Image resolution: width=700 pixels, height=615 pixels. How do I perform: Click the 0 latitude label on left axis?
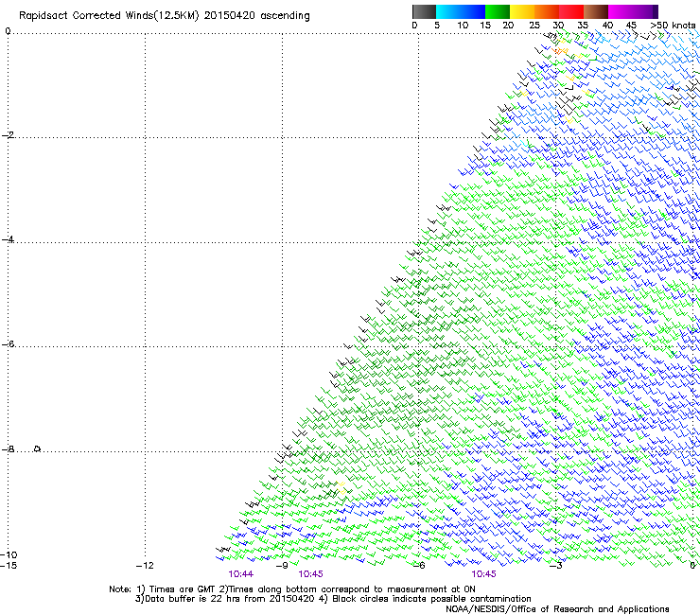(8, 31)
